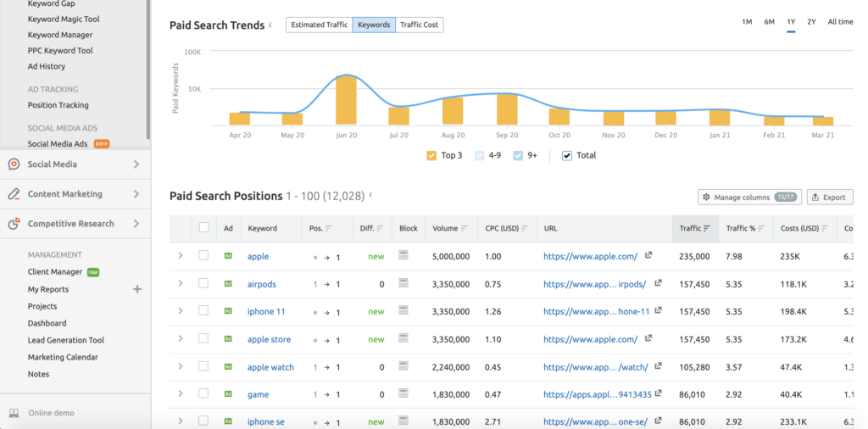Screen dimensions: 868x429
Task: Check the iphone 11 row checkbox
Action: tap(203, 310)
